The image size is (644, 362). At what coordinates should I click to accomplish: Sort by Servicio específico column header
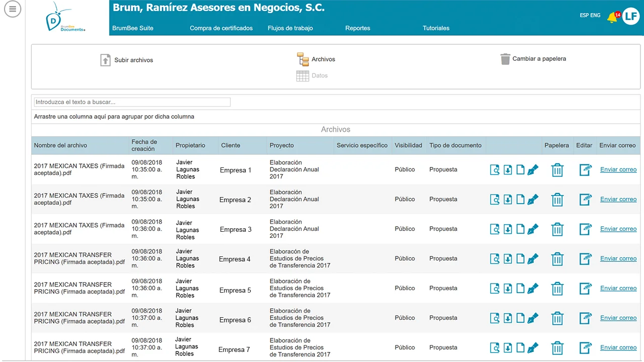coord(363,145)
